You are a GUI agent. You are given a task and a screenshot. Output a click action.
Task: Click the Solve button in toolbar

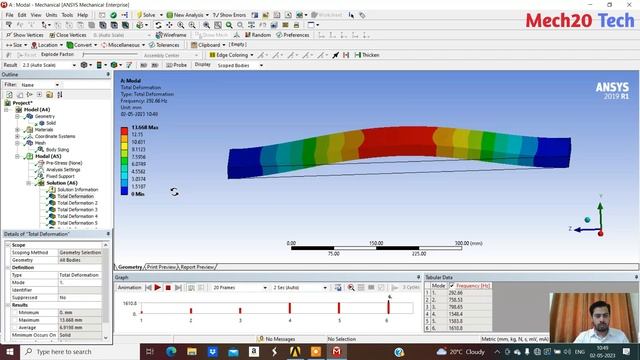tap(147, 15)
